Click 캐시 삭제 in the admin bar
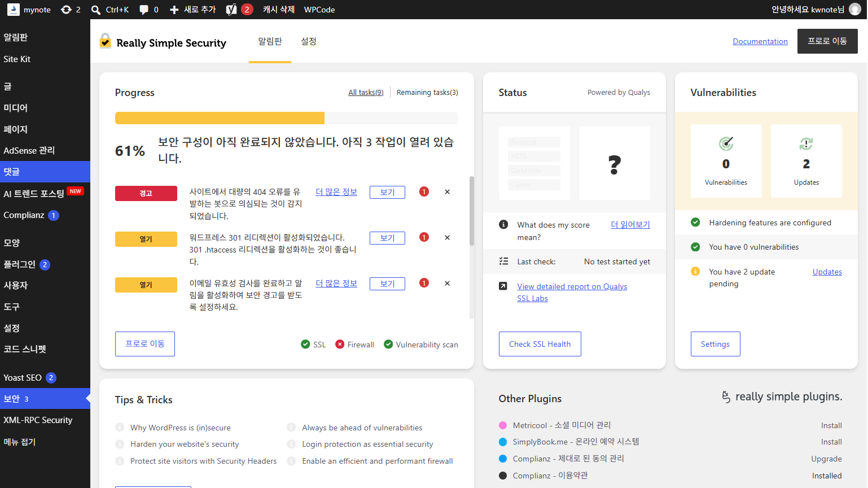 (x=279, y=10)
